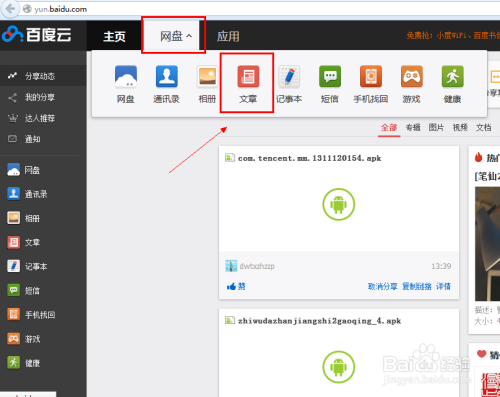Image resolution: width=500 pixels, height=397 pixels.
Task: Select the 视频 filter tab
Action: coord(460,127)
